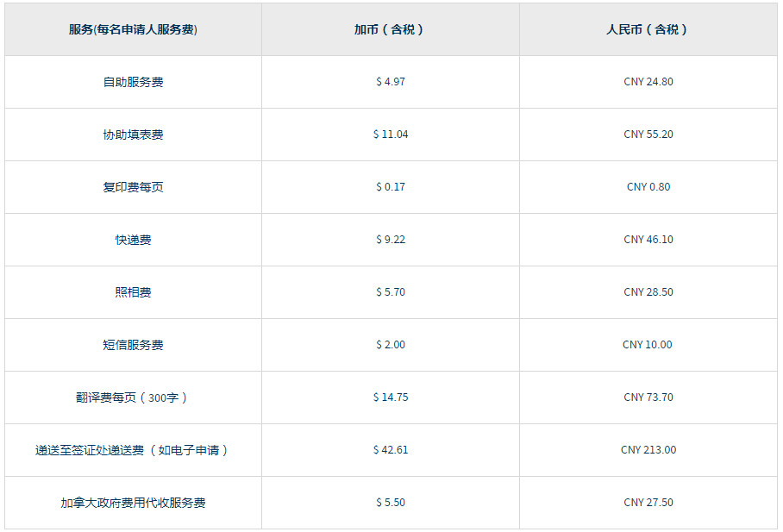
Task: Click the CNY 24.80 value
Action: [x=647, y=82]
